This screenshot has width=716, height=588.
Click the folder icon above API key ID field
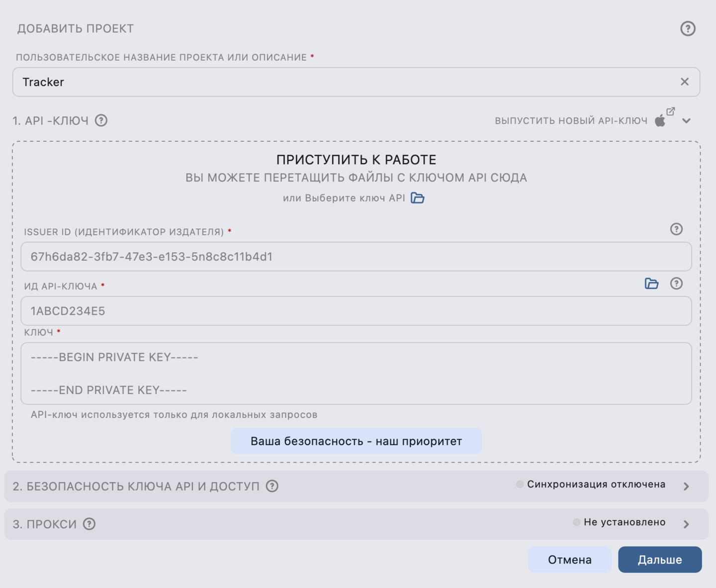pos(651,284)
